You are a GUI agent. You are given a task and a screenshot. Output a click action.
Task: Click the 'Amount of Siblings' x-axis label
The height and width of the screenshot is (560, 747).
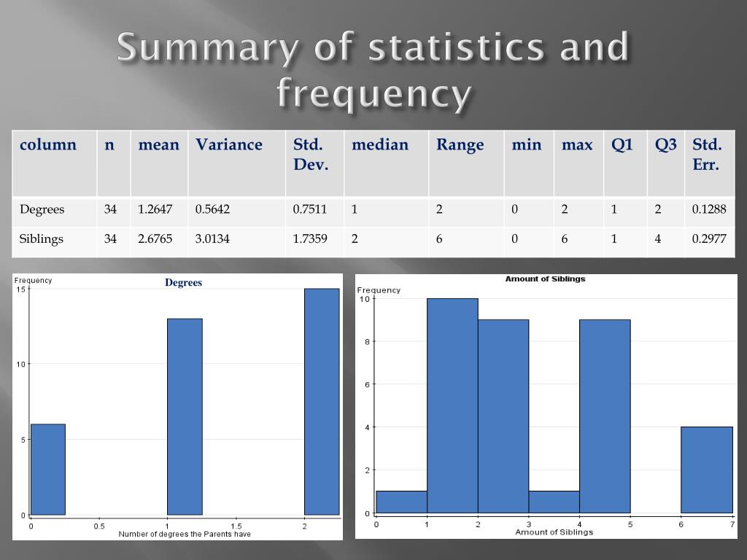click(x=554, y=532)
